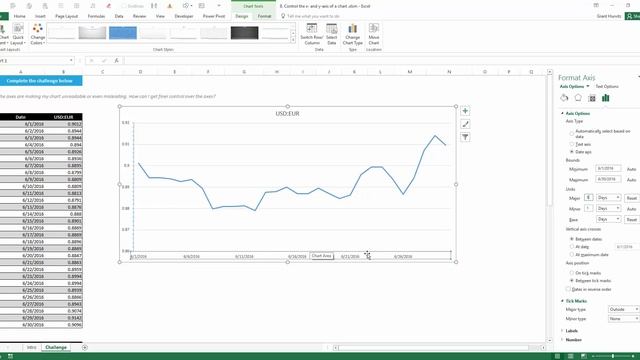Open Major type tick marks dropdown
The height and width of the screenshot is (360, 640).
point(623,309)
